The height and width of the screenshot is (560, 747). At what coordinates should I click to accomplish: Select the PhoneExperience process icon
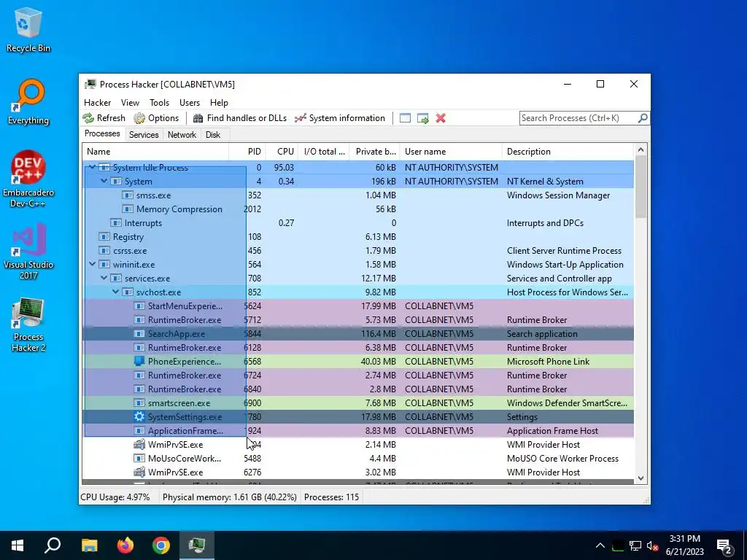point(139,362)
